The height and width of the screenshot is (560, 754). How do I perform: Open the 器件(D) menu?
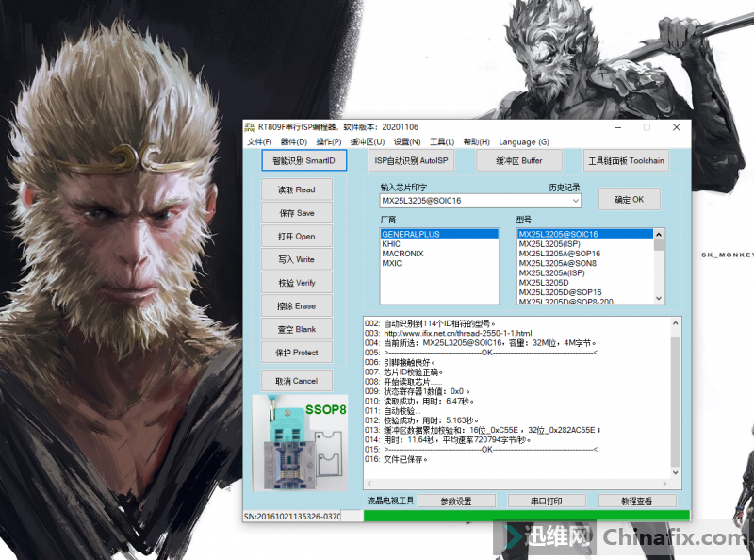point(293,142)
